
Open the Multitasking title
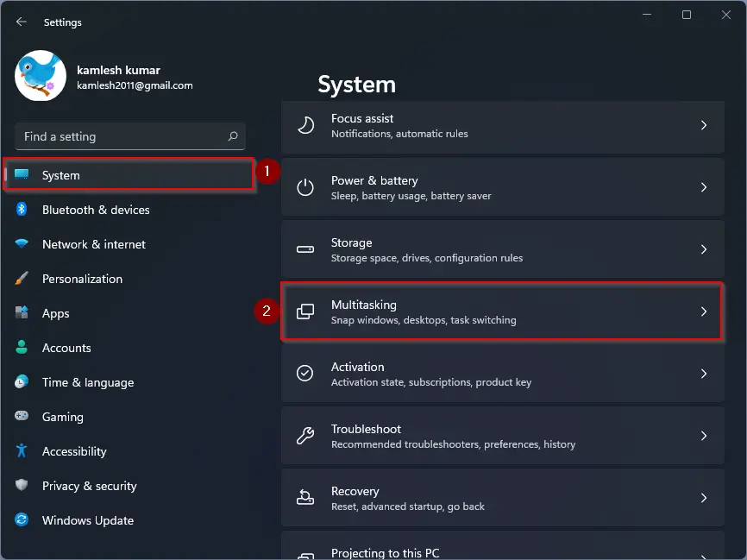point(363,305)
